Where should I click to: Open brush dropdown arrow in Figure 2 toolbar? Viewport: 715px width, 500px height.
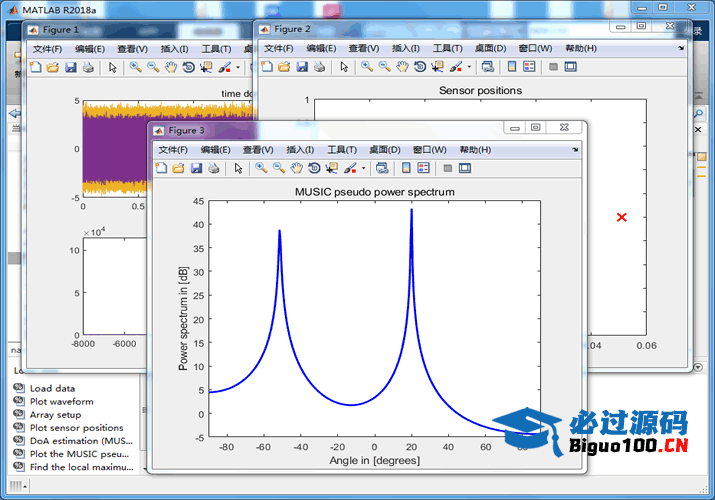coord(469,67)
